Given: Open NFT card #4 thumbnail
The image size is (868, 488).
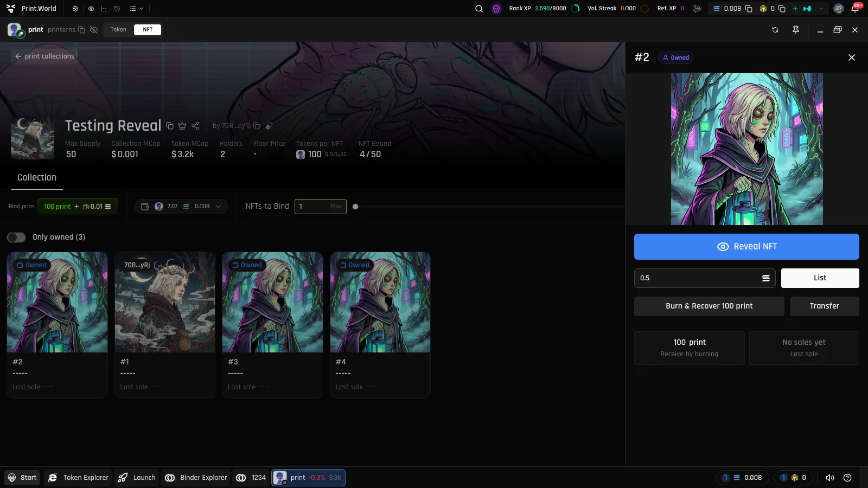Looking at the screenshot, I should coord(380,302).
